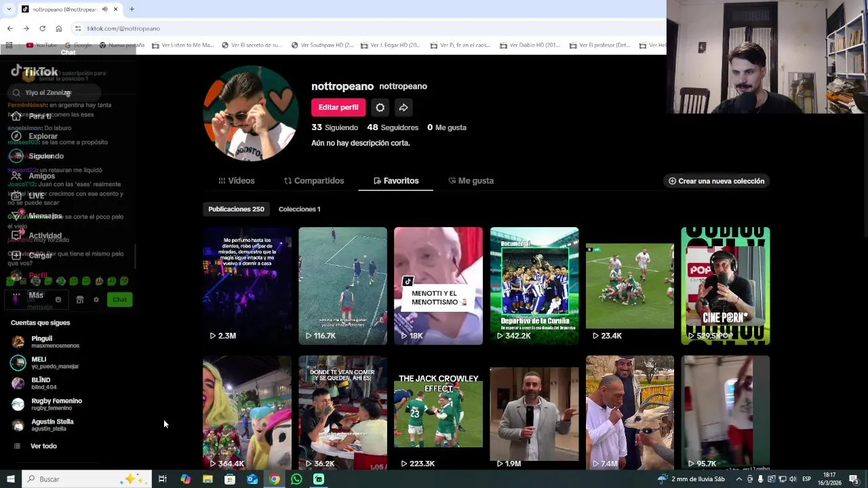The width and height of the screenshot is (868, 488).
Task: Expand the tab search dropdown arrow
Action: coord(9,9)
